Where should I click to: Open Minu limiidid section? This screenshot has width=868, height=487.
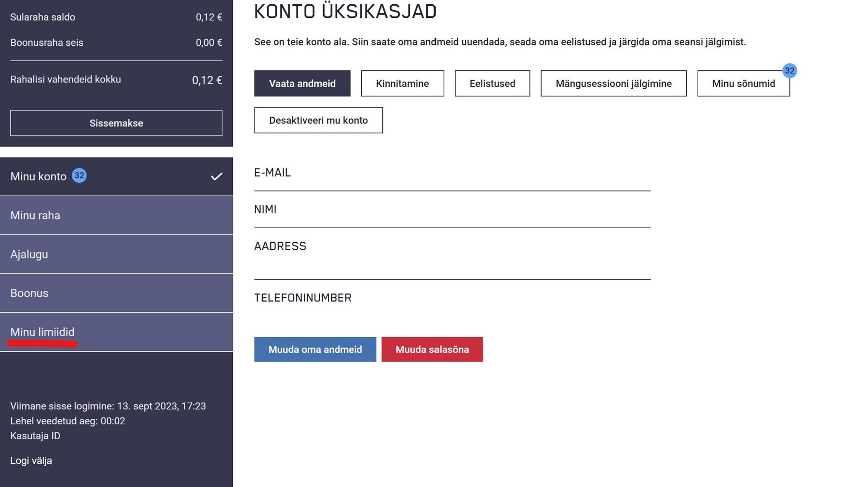(x=116, y=332)
